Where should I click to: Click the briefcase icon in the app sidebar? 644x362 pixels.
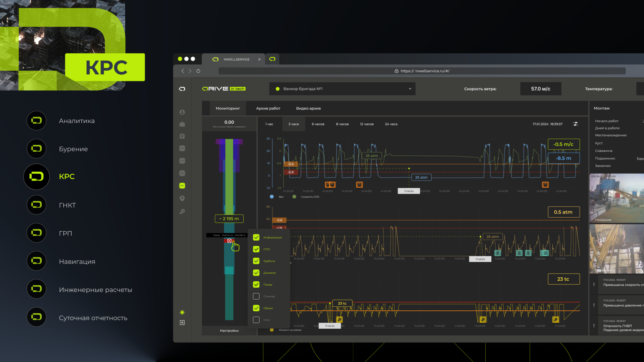point(182,124)
